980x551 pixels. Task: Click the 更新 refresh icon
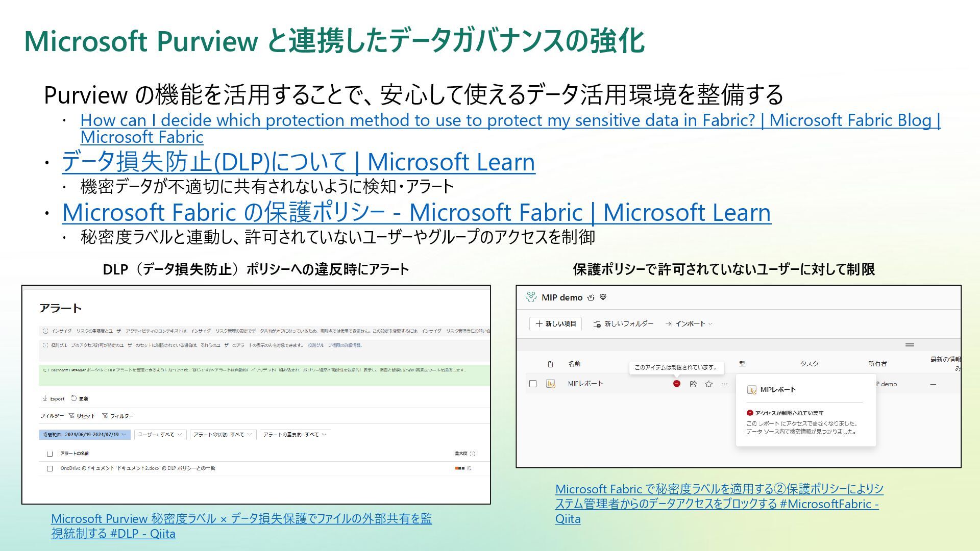pyautogui.click(x=74, y=398)
